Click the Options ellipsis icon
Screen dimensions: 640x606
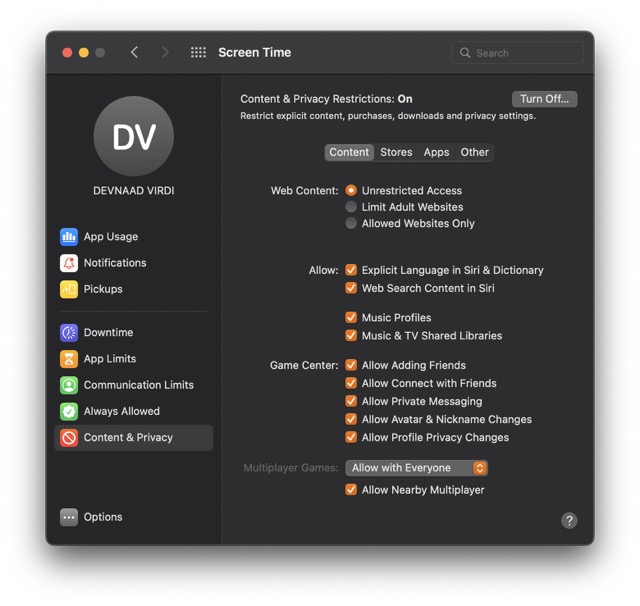(x=69, y=517)
